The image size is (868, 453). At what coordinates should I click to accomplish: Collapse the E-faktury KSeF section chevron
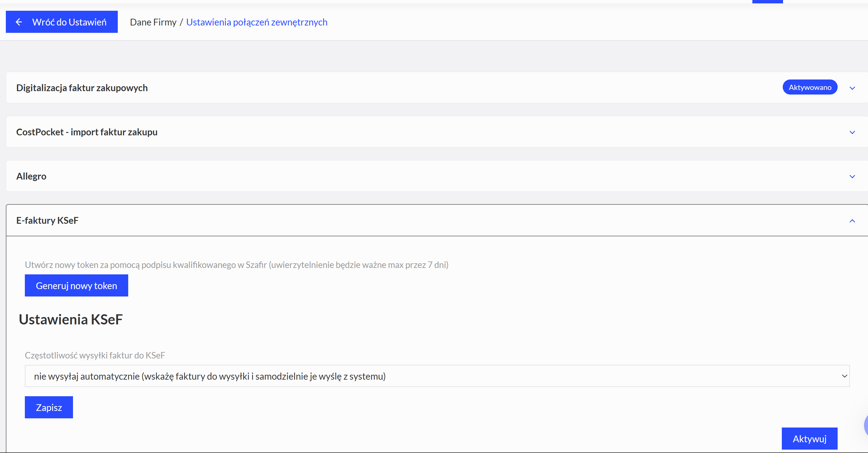852,220
